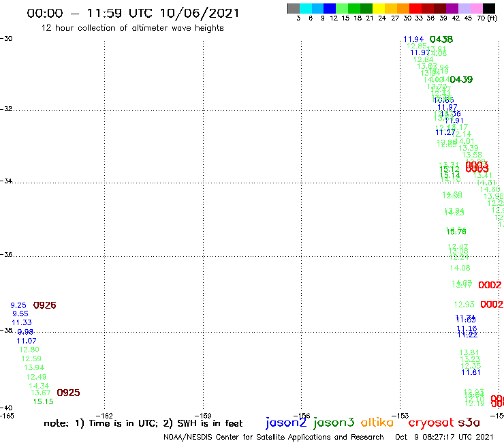Click the 70 (ft) color bar label
Screen dimensions: 504x443
click(x=487, y=18)
